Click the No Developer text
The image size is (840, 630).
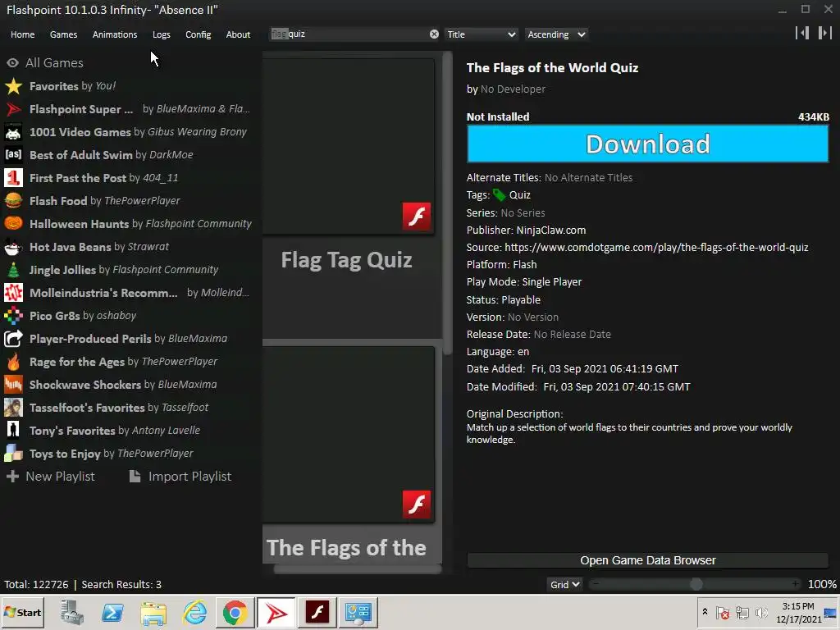pos(513,89)
